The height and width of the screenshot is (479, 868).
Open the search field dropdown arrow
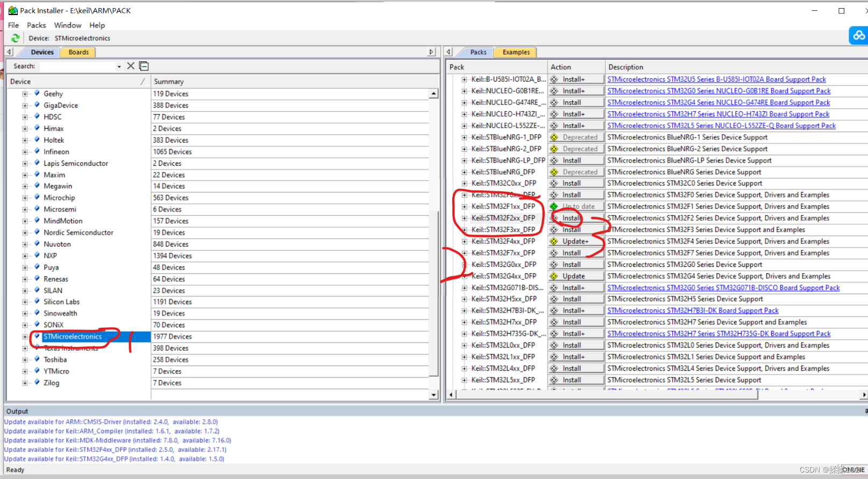(x=119, y=66)
